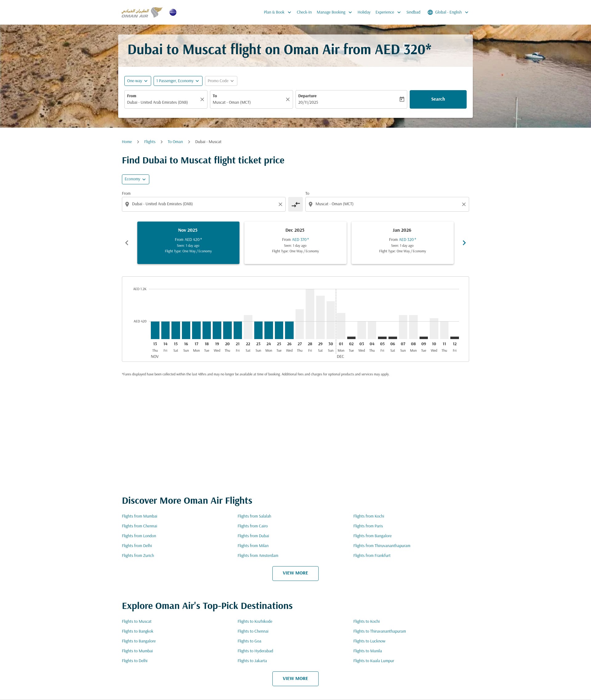591x700 pixels.
Task: Click the Search flights button
Action: (438, 99)
